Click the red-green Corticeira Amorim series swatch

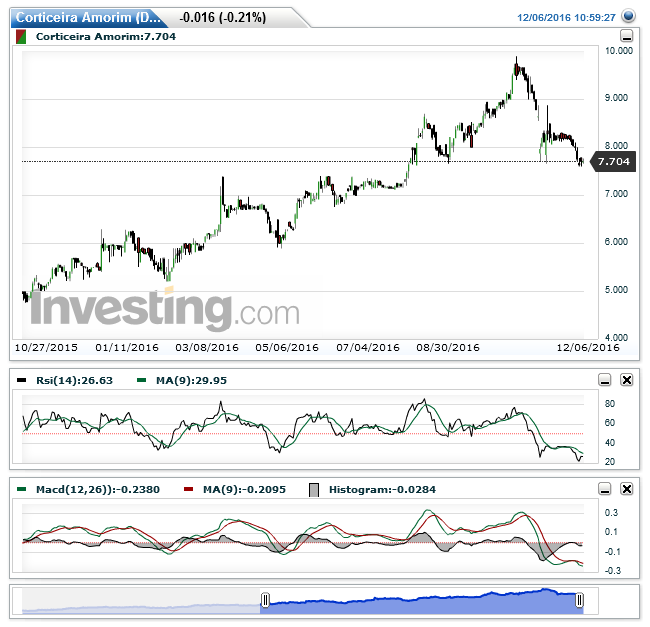click(x=21, y=37)
